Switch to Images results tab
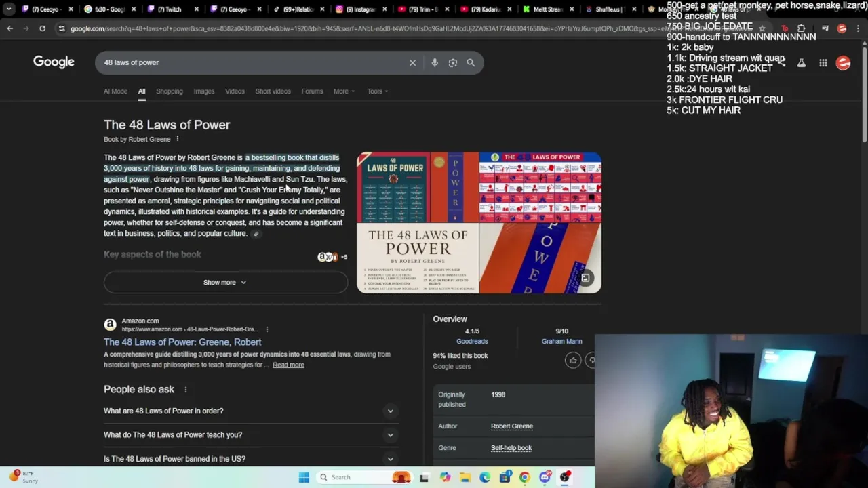The height and width of the screenshot is (488, 868). [x=203, y=91]
